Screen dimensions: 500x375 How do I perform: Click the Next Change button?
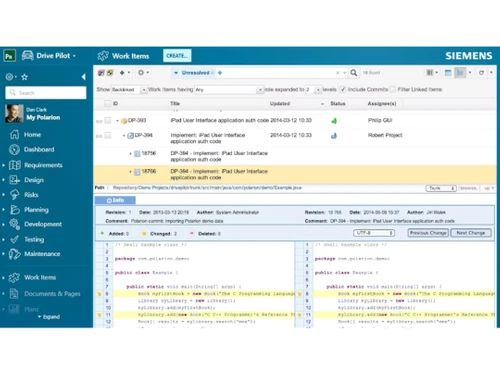pyautogui.click(x=471, y=233)
